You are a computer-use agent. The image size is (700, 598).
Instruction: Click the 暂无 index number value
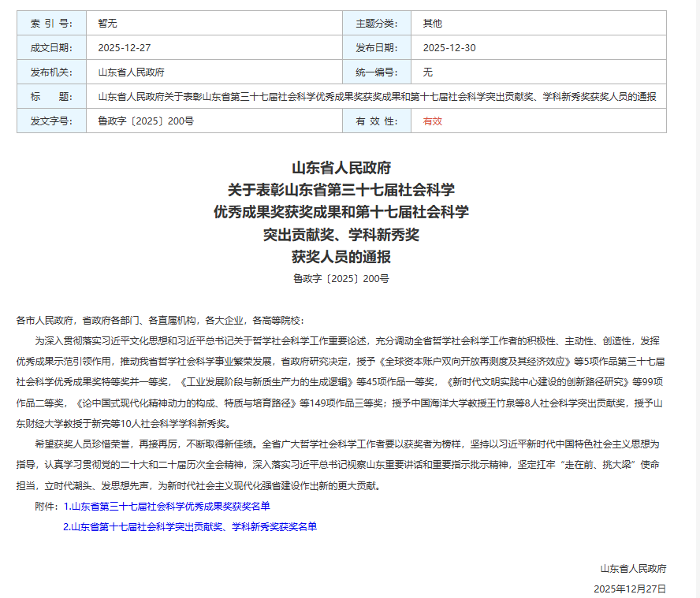tap(107, 23)
